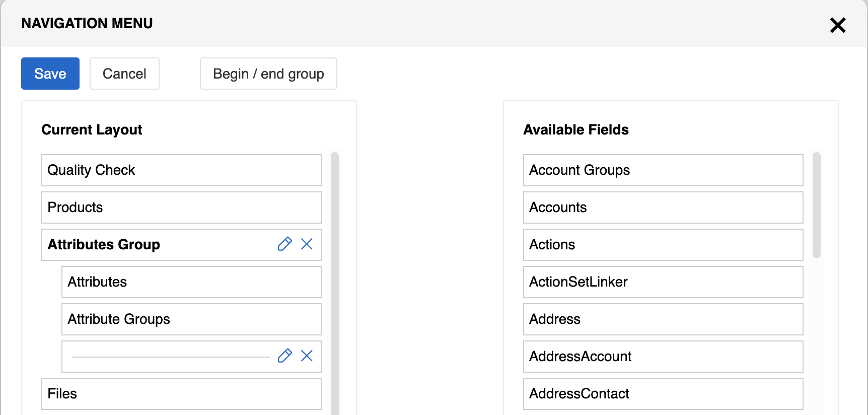This screenshot has height=415, width=868.
Task: Select the Attributes item under Attributes Group
Action: click(191, 282)
